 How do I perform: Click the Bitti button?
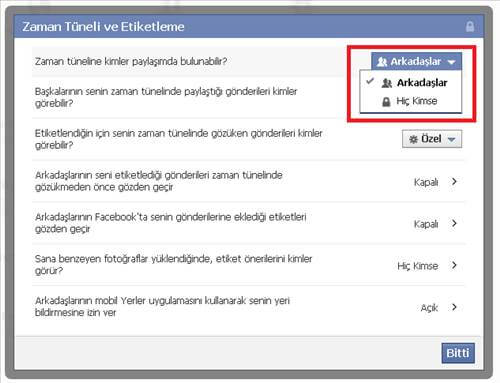coord(458,353)
